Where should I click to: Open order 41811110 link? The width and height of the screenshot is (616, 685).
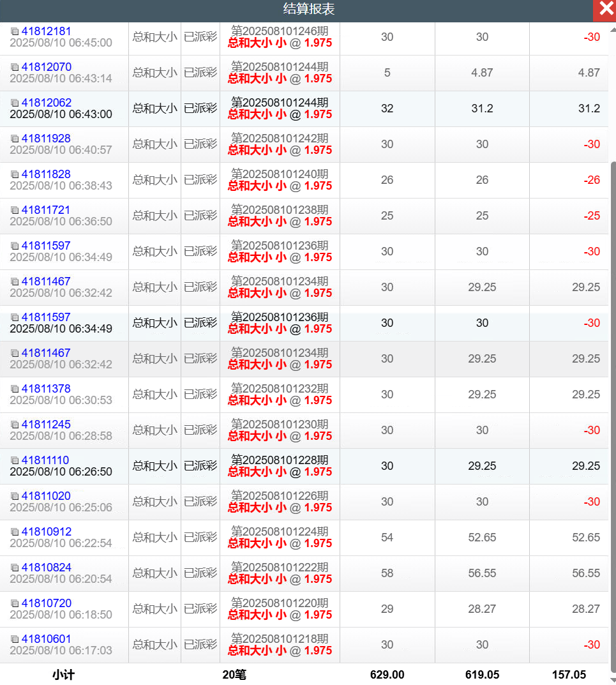[x=45, y=460]
